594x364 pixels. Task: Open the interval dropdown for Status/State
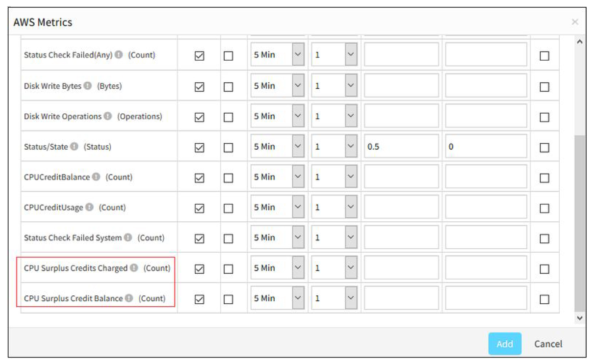298,146
